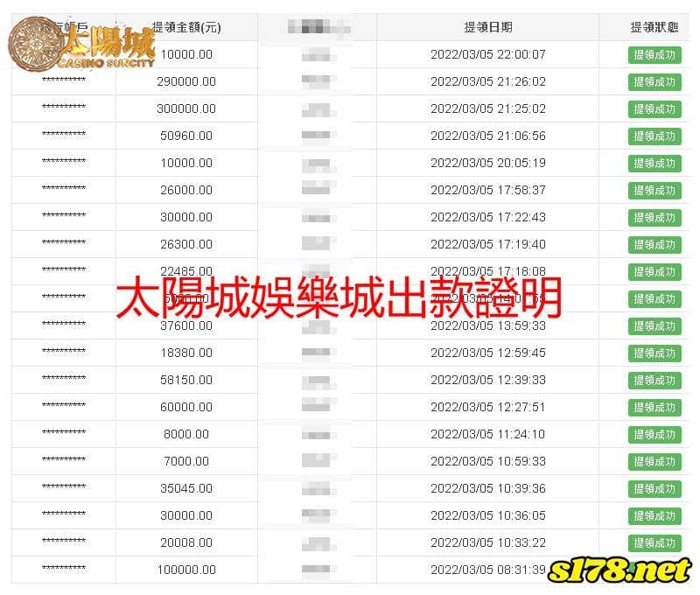This screenshot has width=700, height=595.
Task: Click the 提領金額(元) column header
Action: pos(186,27)
